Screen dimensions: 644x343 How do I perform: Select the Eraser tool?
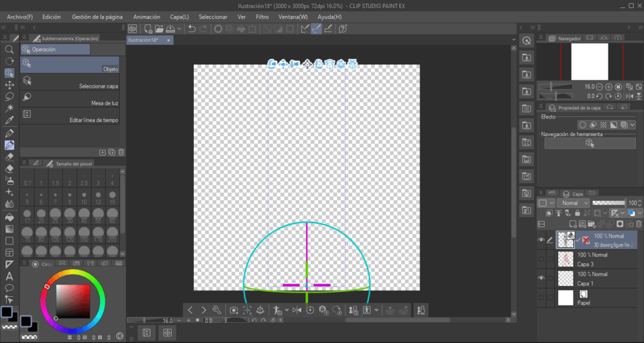pos(9,169)
